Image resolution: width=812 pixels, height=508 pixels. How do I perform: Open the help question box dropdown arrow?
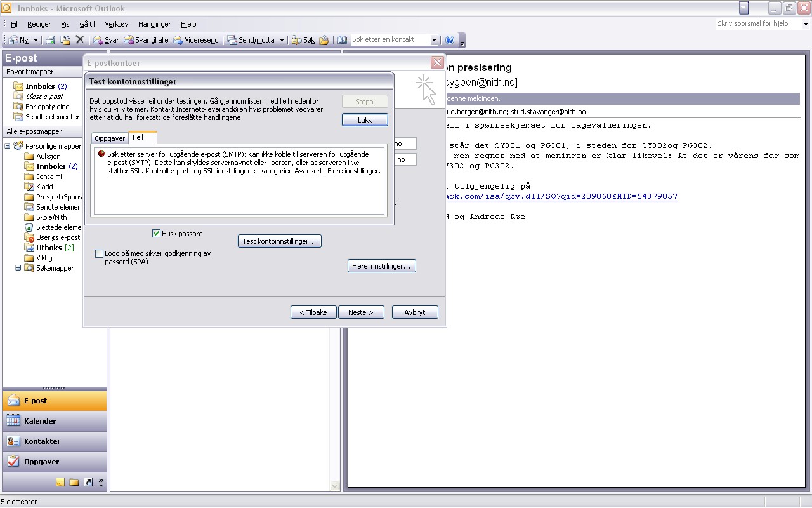coord(806,24)
